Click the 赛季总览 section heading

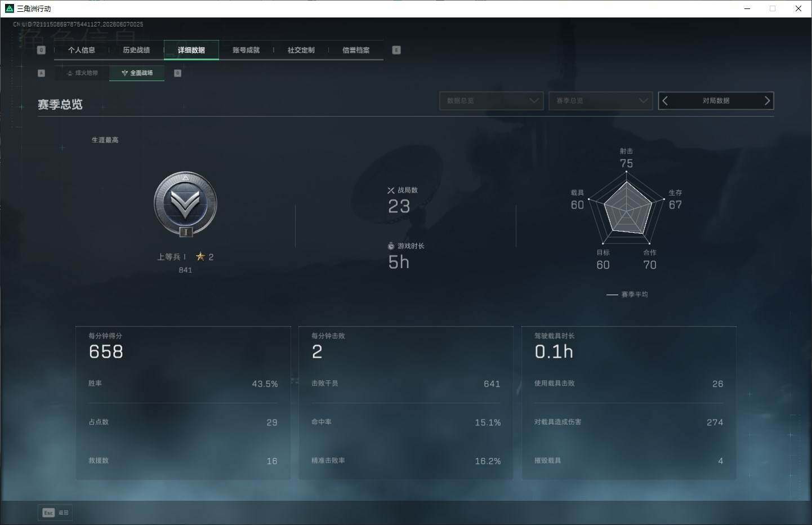pos(60,104)
